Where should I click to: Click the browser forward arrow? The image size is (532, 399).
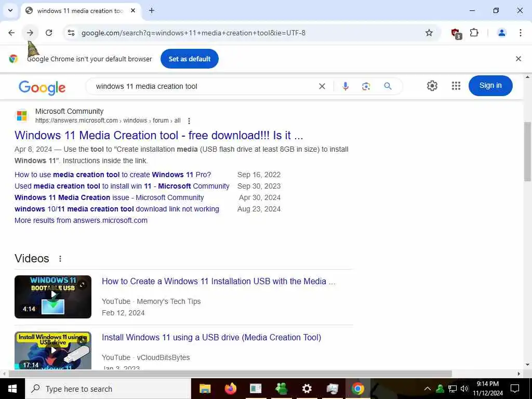tap(30, 33)
